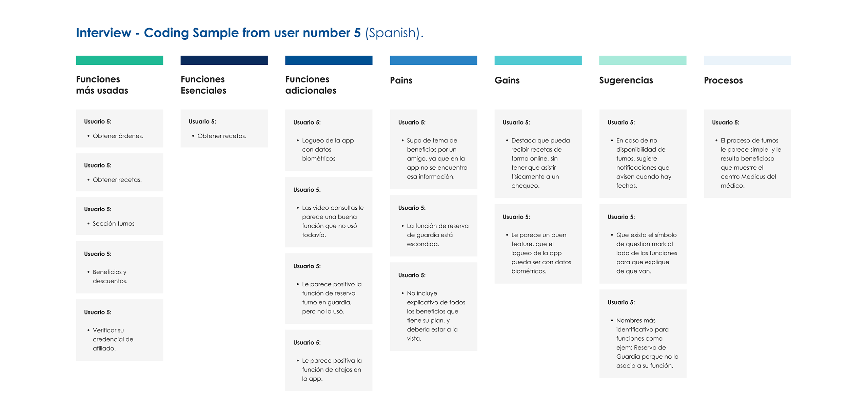Viewport: 868px width, 417px height.
Task: Click the reserva de guardia escondida card
Action: tap(433, 226)
